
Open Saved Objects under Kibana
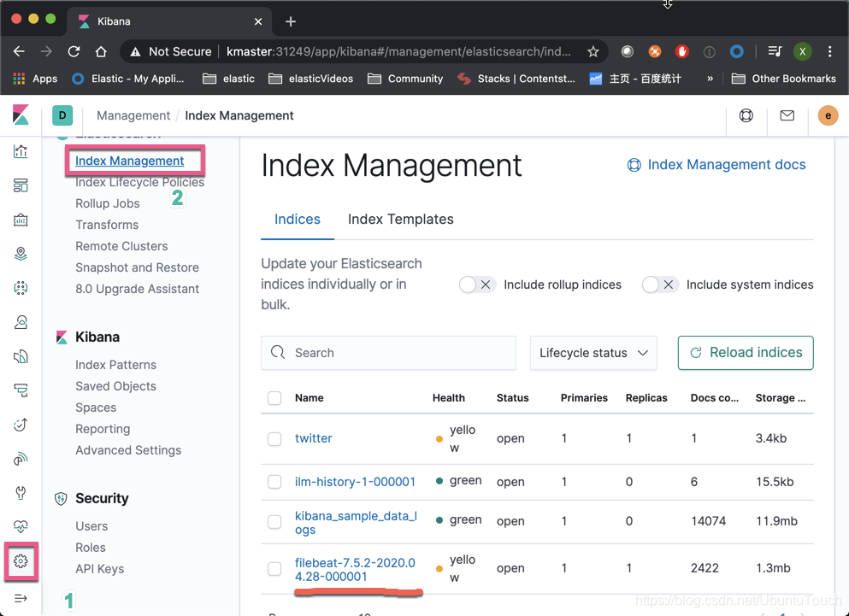click(x=116, y=386)
